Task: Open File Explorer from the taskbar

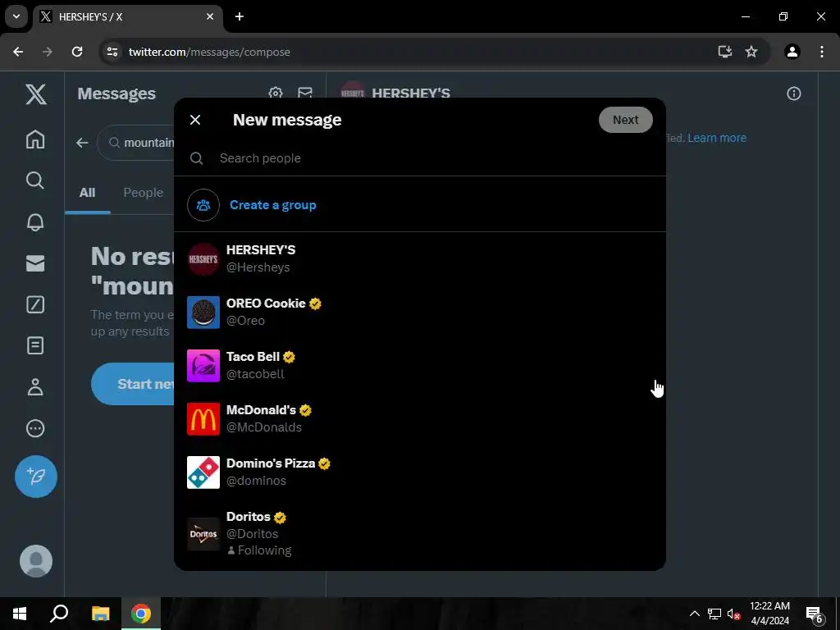Action: pos(100,614)
